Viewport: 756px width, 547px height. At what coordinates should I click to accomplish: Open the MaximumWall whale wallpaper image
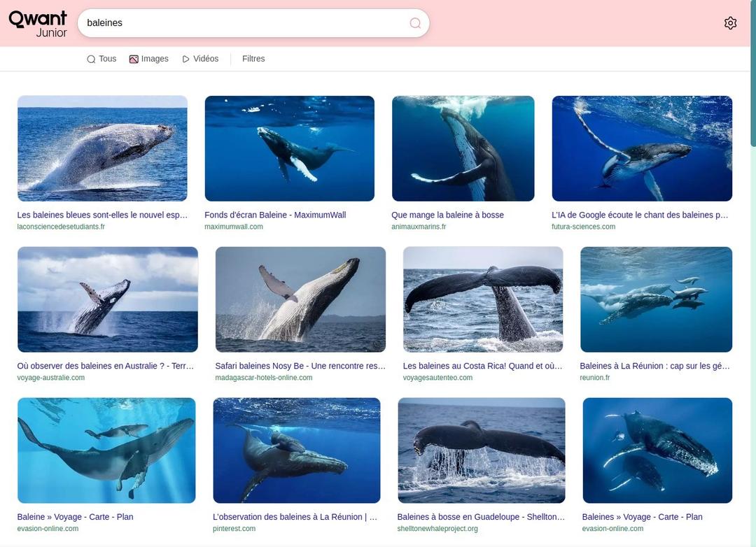(x=289, y=148)
